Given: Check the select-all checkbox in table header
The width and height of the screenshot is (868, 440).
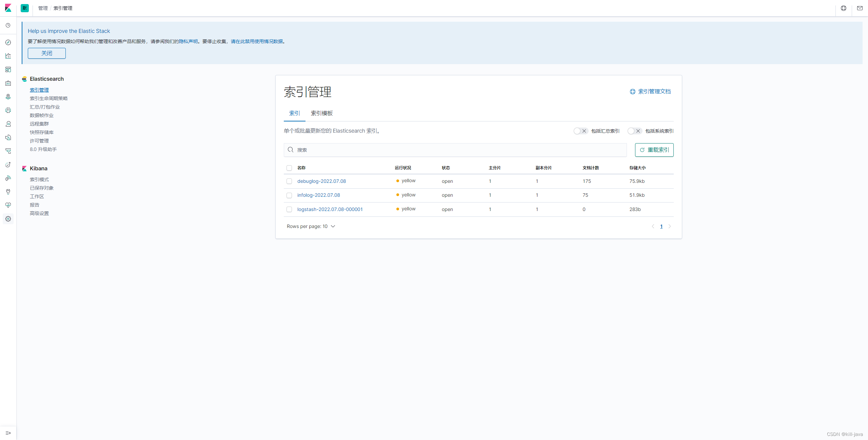Looking at the screenshot, I should pyautogui.click(x=289, y=168).
